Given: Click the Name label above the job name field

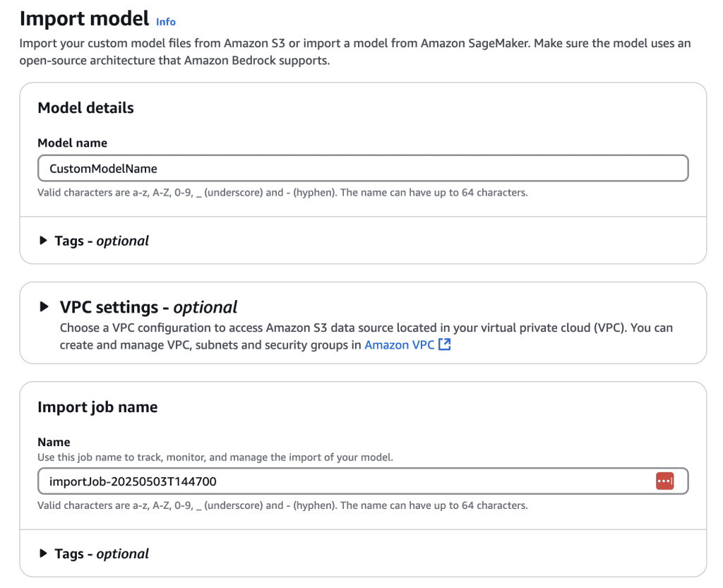Looking at the screenshot, I should click(x=54, y=442).
